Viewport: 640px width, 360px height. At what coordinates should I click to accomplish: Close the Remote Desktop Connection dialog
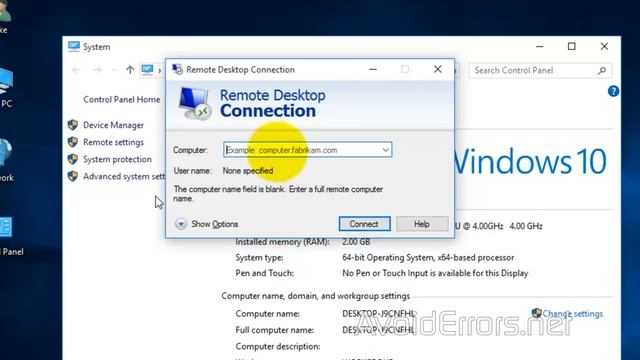(x=438, y=69)
